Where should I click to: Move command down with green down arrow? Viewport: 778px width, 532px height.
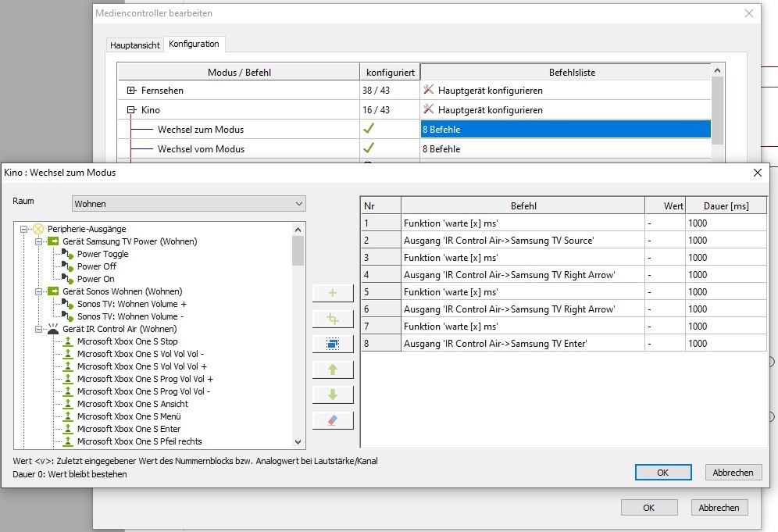333,395
